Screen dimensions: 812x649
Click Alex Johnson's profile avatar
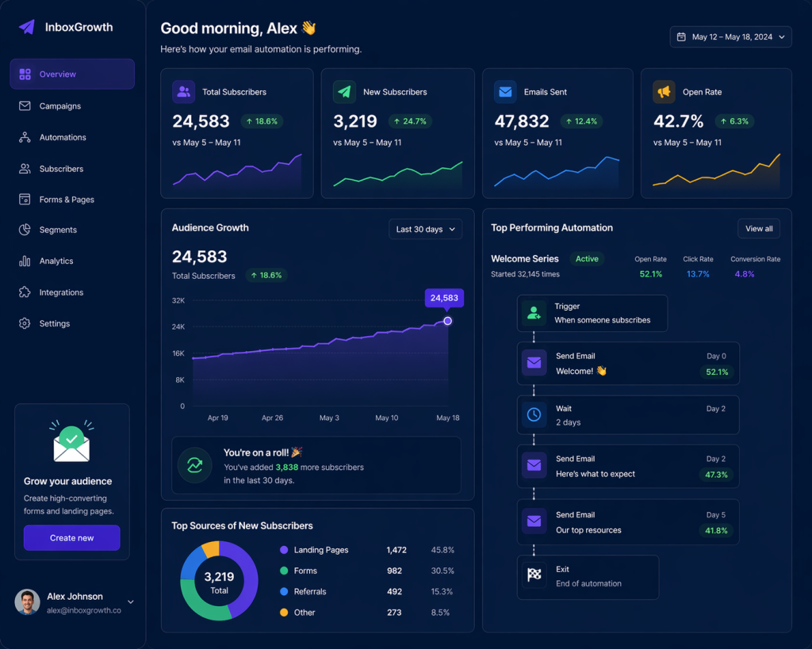coord(27,602)
